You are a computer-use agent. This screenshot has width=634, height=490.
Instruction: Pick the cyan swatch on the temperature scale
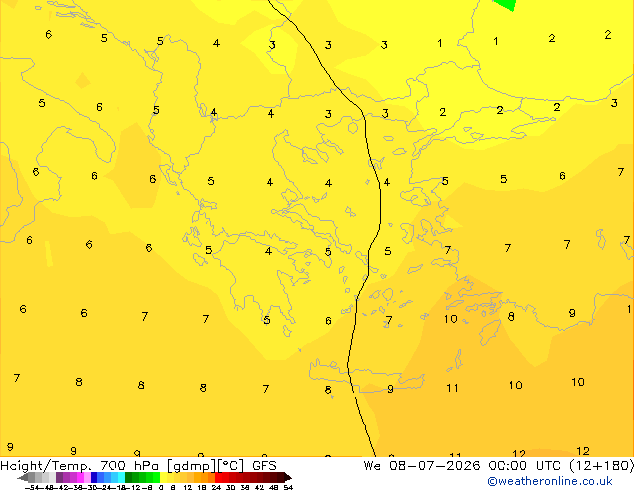(x=121, y=477)
